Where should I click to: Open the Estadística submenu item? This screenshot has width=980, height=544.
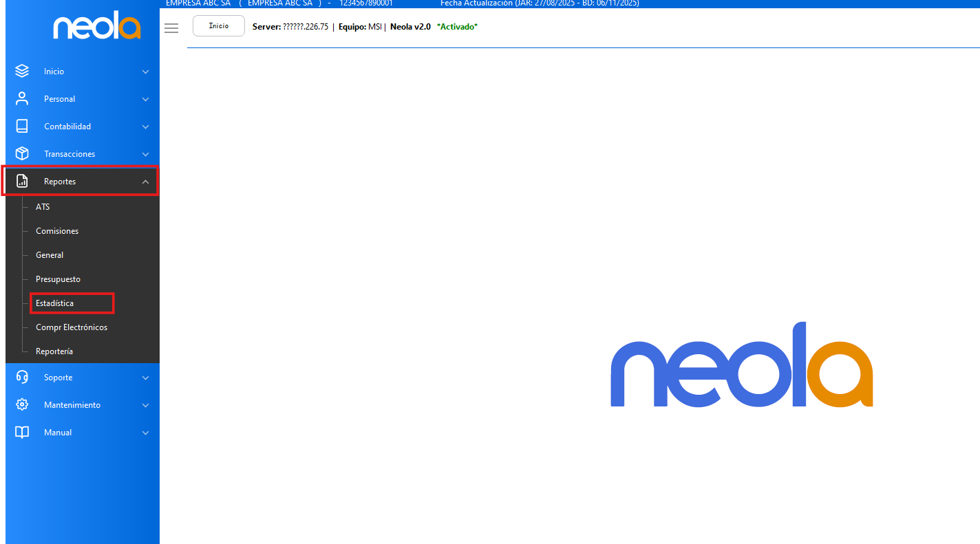point(55,303)
